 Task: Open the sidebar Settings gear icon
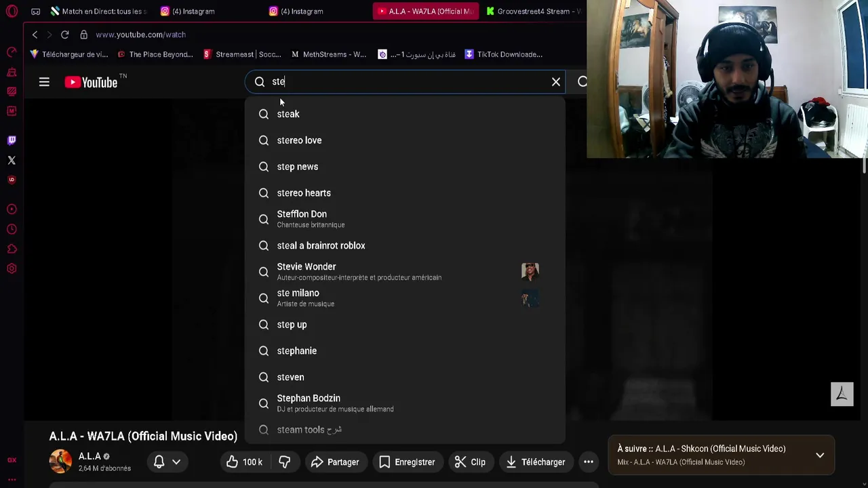pos(12,268)
